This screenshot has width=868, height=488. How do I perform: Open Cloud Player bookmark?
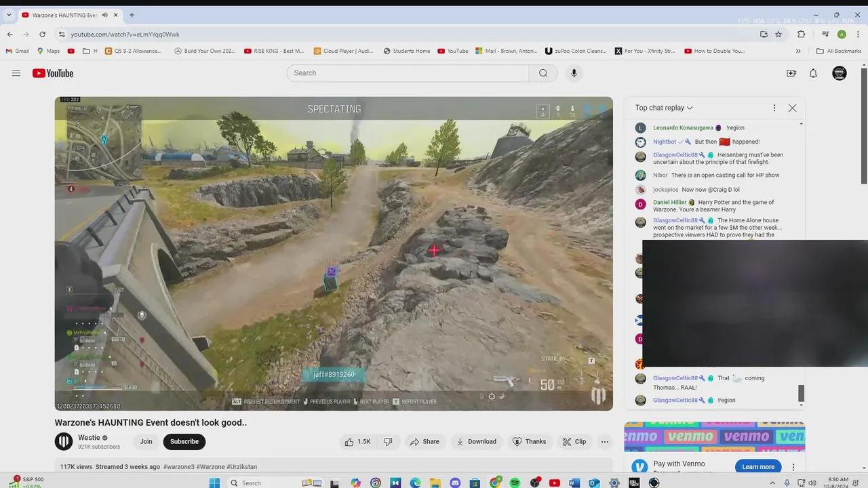click(344, 51)
